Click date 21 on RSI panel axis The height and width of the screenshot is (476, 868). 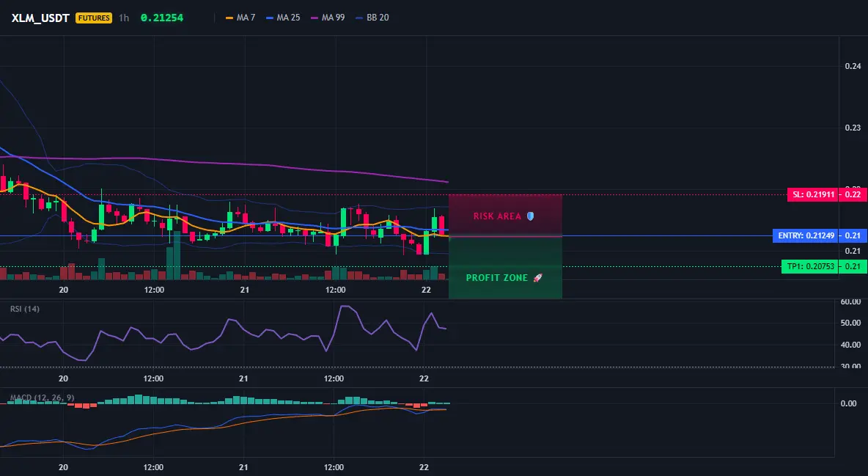[x=243, y=378]
